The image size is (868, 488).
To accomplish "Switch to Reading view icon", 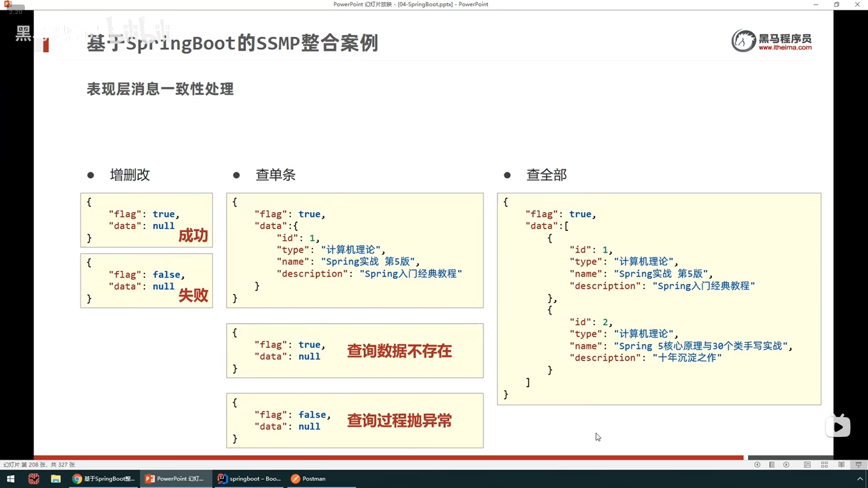I will [x=841, y=465].
